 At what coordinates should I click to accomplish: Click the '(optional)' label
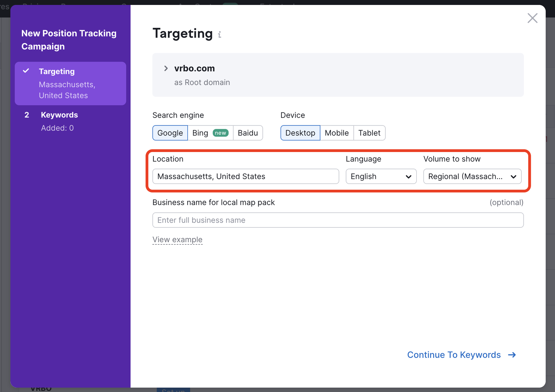(x=506, y=203)
